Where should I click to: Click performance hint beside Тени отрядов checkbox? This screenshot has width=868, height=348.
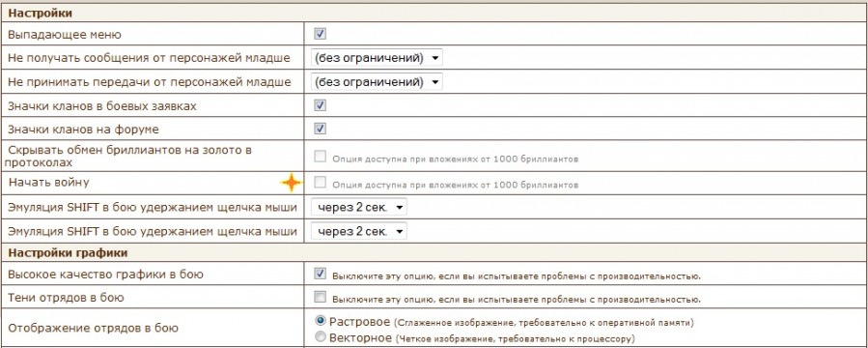click(x=518, y=300)
